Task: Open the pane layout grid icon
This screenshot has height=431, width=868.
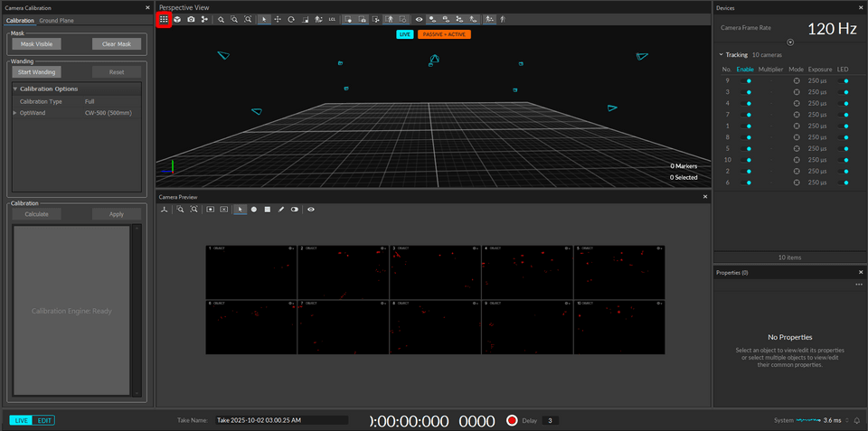Action: pyautogui.click(x=164, y=19)
